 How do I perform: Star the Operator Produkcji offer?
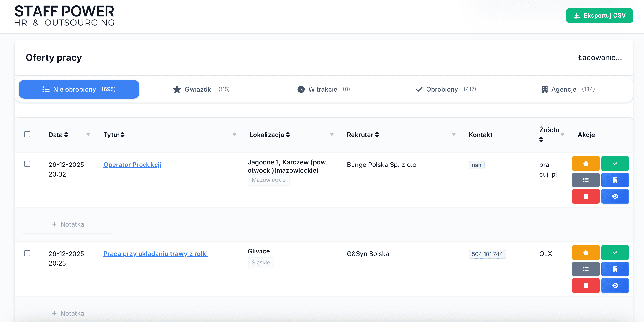585,164
